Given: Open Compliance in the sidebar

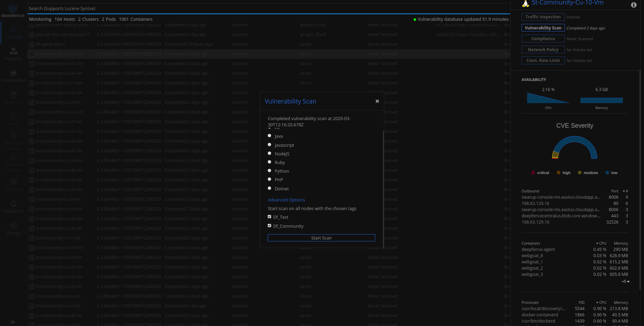Looking at the screenshot, I should tap(13, 98).
